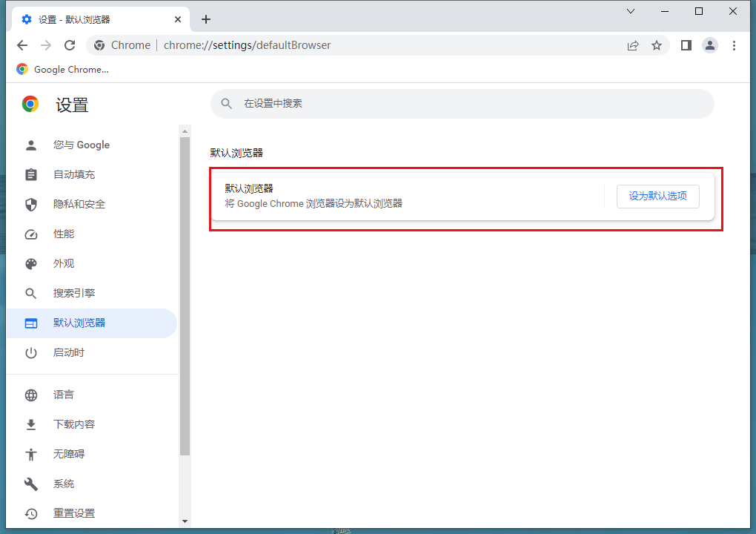The image size is (756, 534).
Task: Open 重置设置 section
Action: [x=92, y=513]
